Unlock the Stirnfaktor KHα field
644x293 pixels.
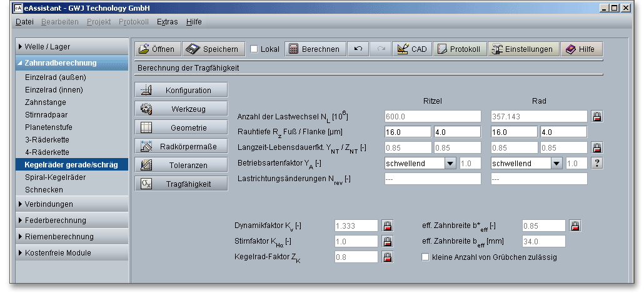pyautogui.click(x=387, y=241)
